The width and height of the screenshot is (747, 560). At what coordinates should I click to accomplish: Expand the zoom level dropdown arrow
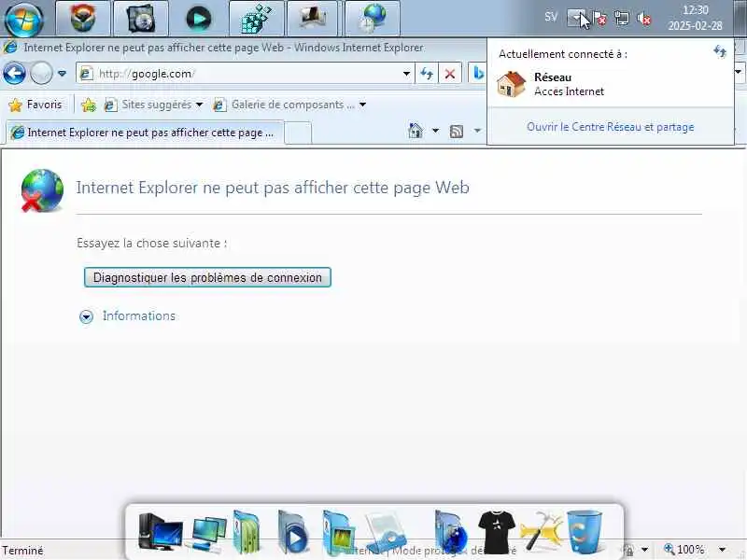pyautogui.click(x=722, y=550)
